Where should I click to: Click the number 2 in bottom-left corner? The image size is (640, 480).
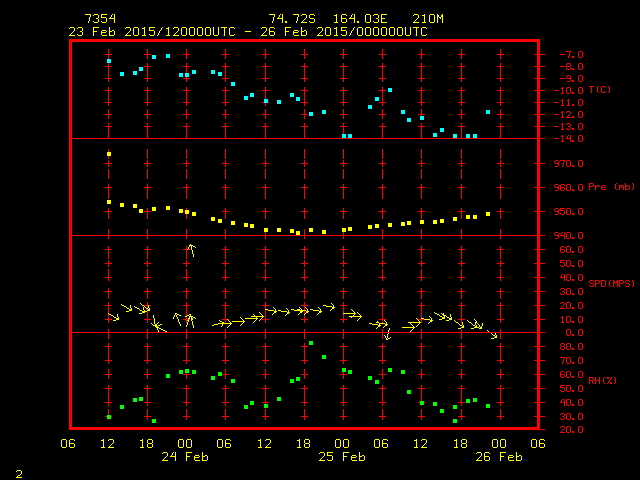[x=19, y=472]
